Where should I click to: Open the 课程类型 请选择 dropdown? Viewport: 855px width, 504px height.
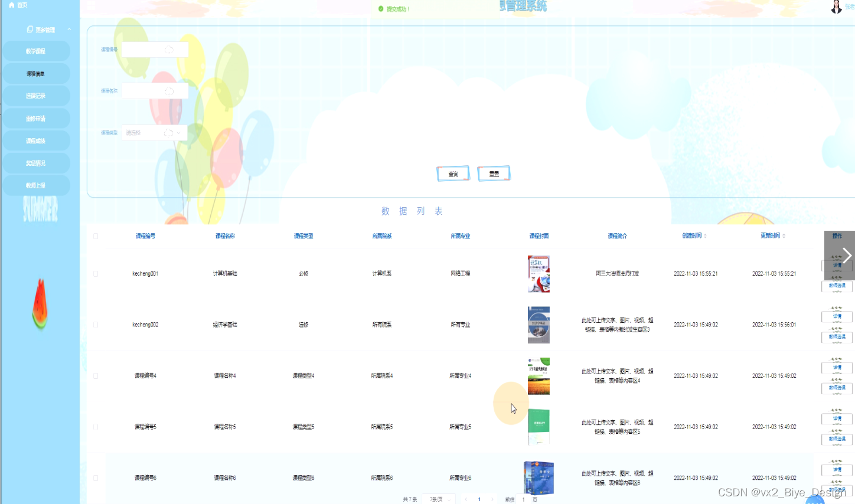point(155,133)
